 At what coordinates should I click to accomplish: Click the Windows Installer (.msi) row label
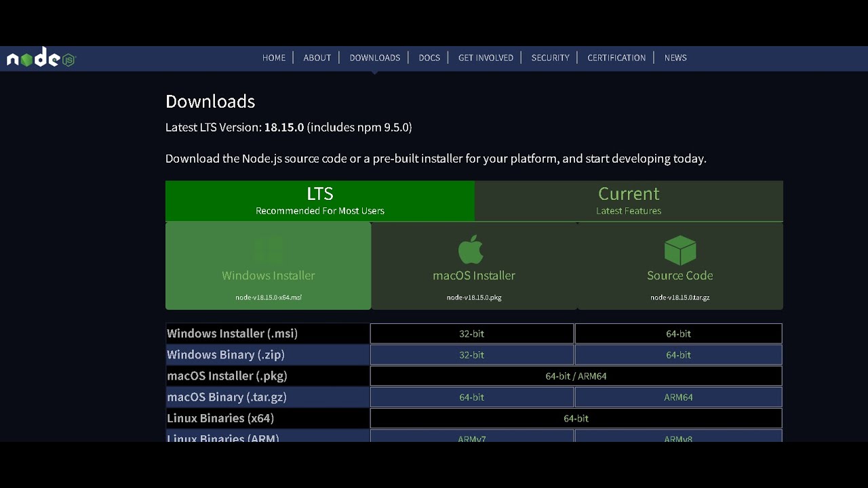233,333
